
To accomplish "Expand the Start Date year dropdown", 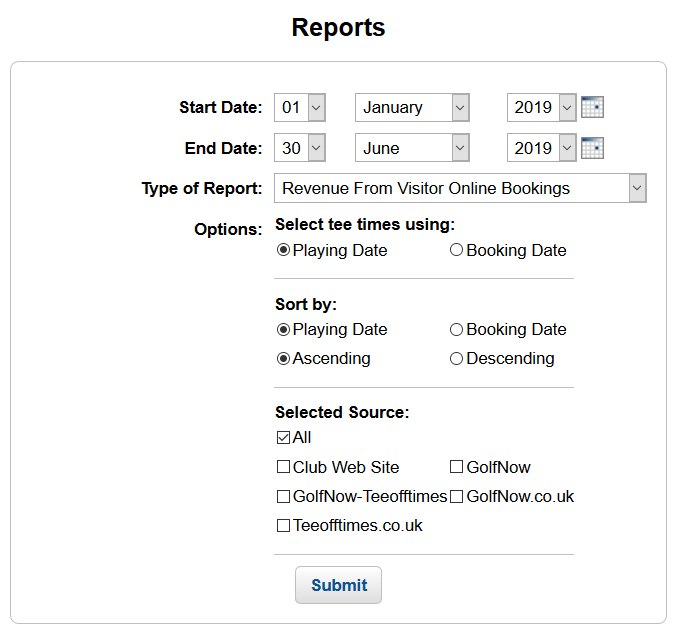I will point(541,108).
